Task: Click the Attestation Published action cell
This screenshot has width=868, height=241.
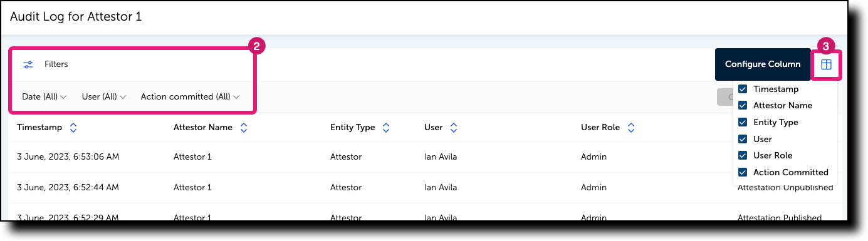Action: 780,218
